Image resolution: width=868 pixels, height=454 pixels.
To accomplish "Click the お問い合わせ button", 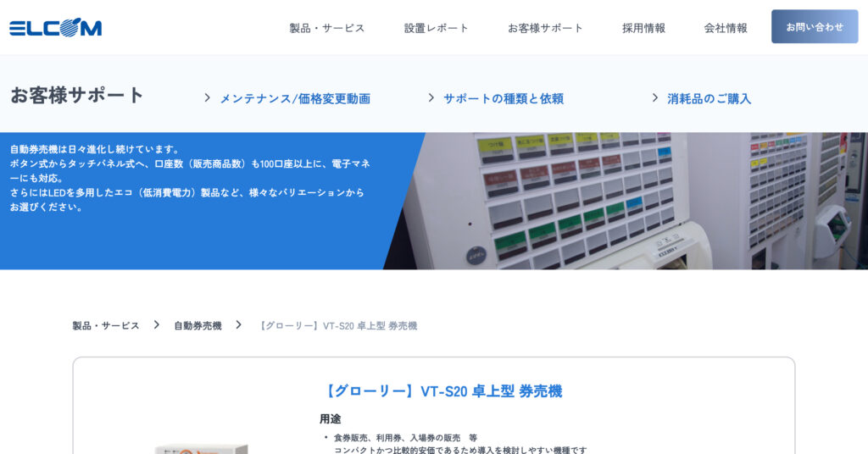I will point(815,26).
